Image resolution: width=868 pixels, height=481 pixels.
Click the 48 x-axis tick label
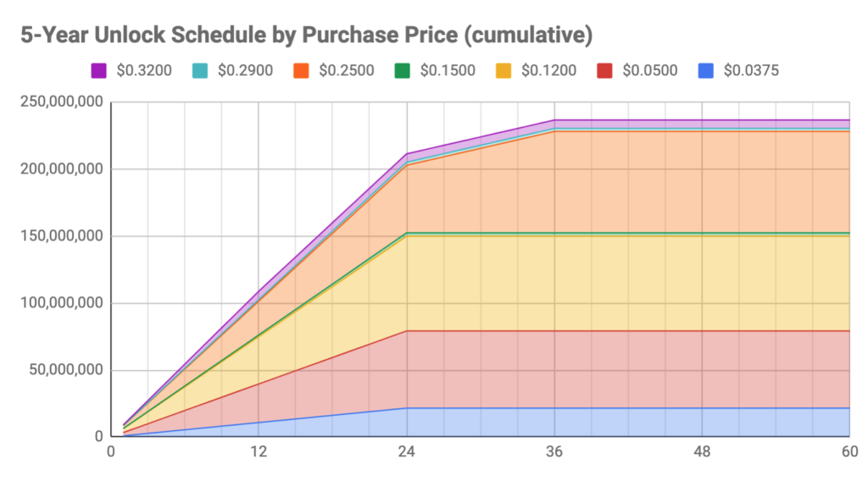click(702, 451)
